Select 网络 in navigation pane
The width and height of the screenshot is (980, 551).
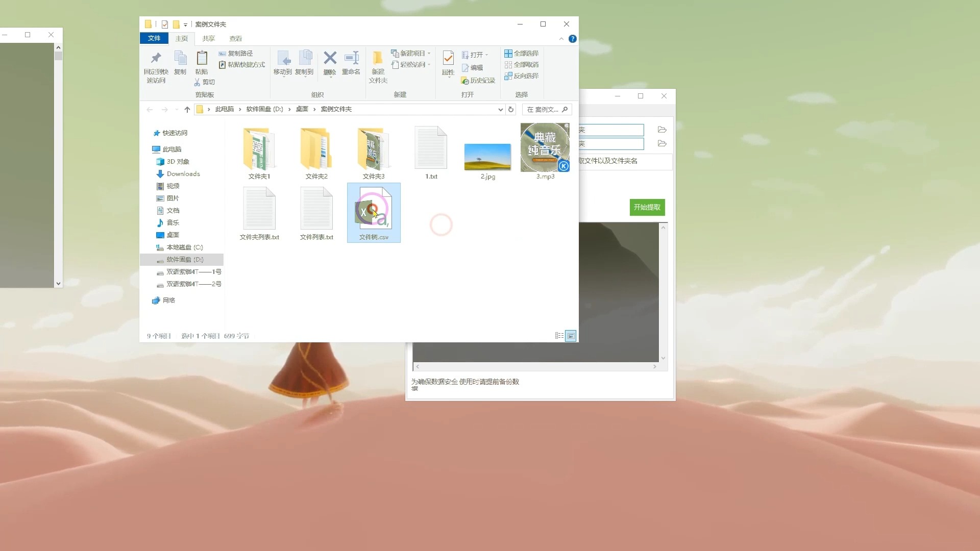168,300
